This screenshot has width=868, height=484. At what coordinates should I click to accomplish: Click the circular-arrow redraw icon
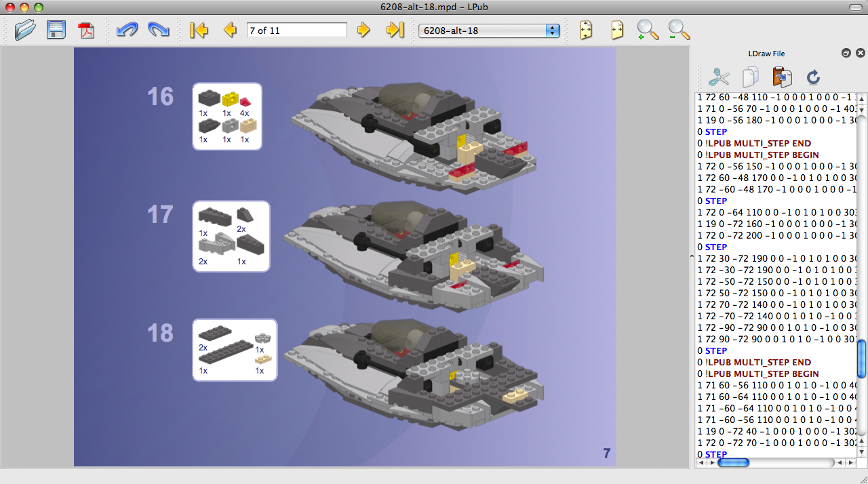814,77
